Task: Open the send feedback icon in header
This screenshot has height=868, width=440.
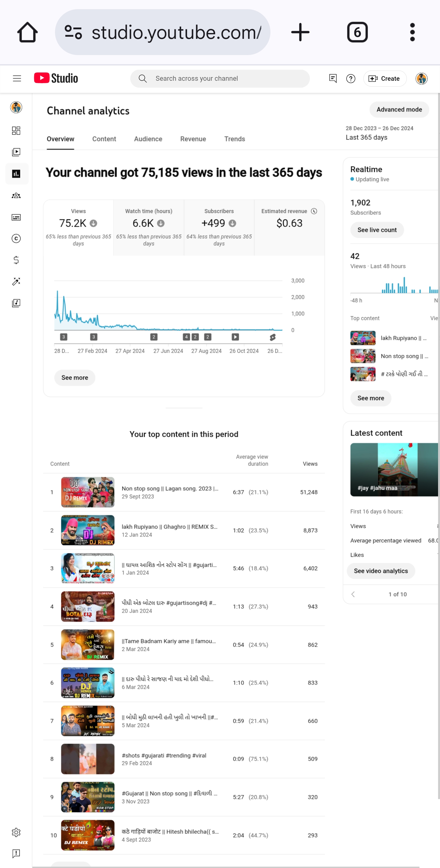Action: coord(333,79)
